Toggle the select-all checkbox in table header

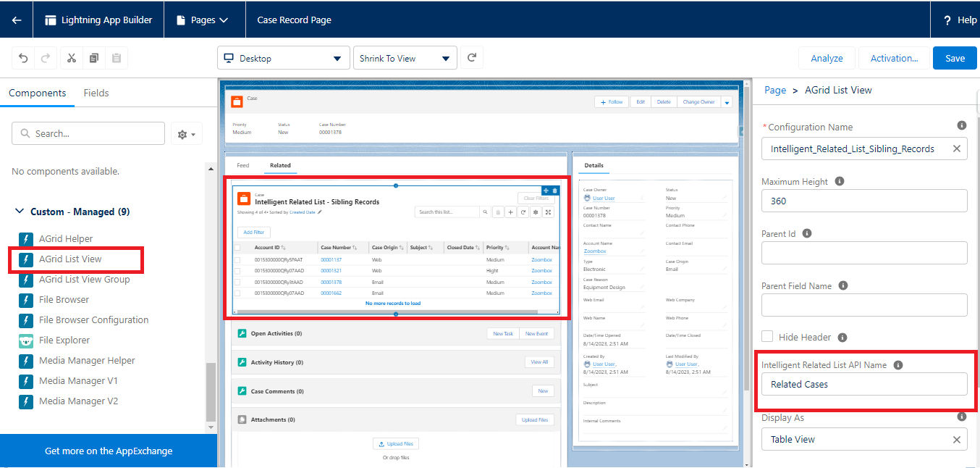[x=237, y=248]
